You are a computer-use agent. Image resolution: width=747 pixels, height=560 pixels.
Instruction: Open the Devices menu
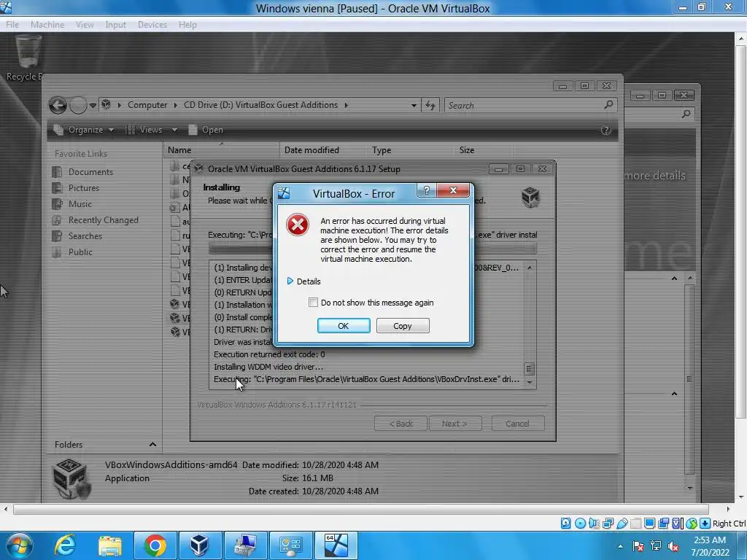[x=152, y=25]
